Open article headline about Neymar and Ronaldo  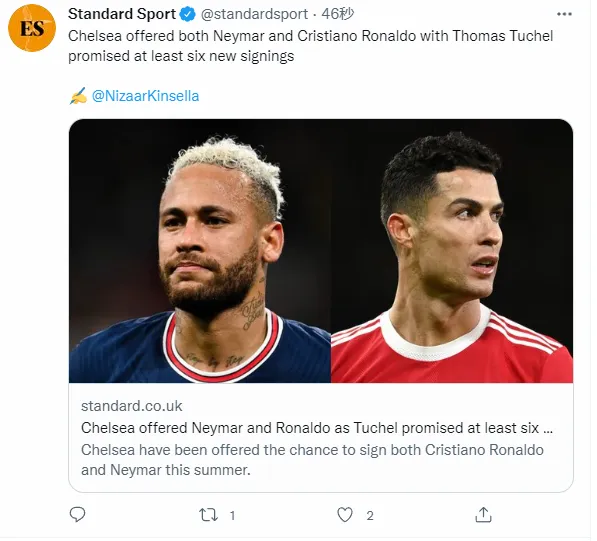pos(317,428)
